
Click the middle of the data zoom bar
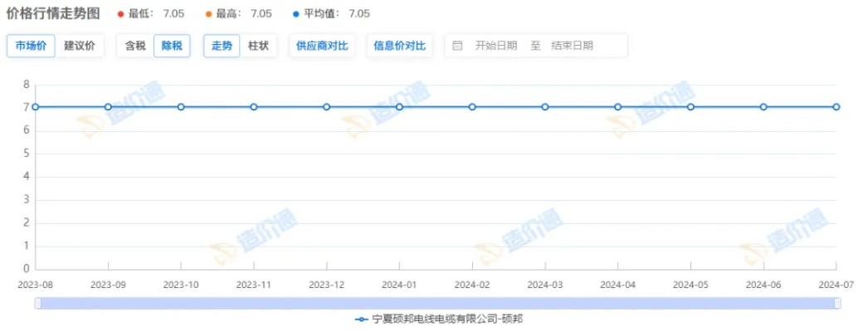click(x=436, y=304)
